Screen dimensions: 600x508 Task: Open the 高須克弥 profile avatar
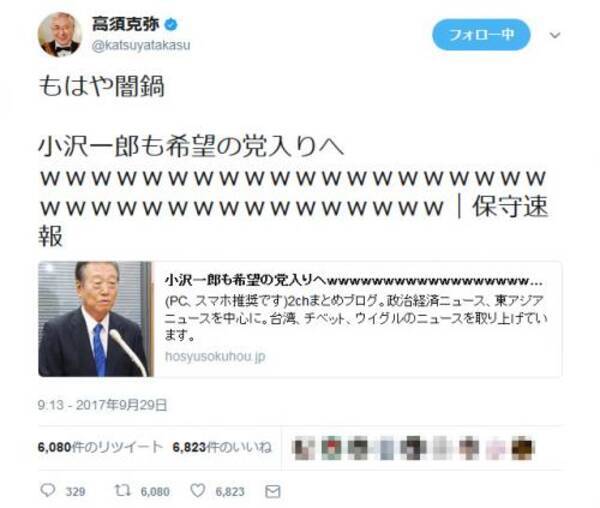pos(59,34)
